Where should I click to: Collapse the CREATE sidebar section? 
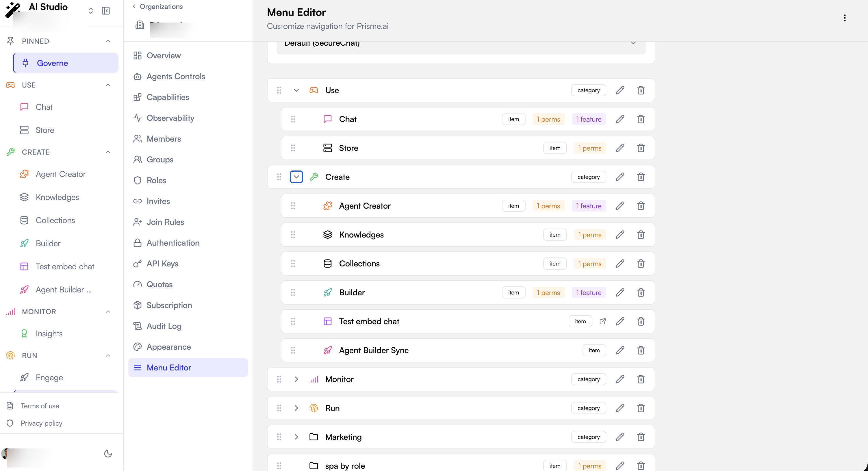(108, 152)
